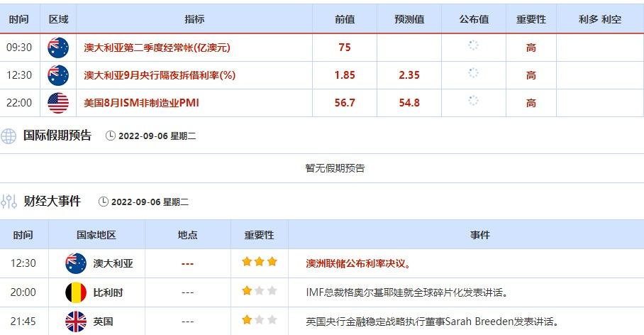Click the sliders icon beside 财经大事件
The image size is (644, 335).
[x=9, y=202]
